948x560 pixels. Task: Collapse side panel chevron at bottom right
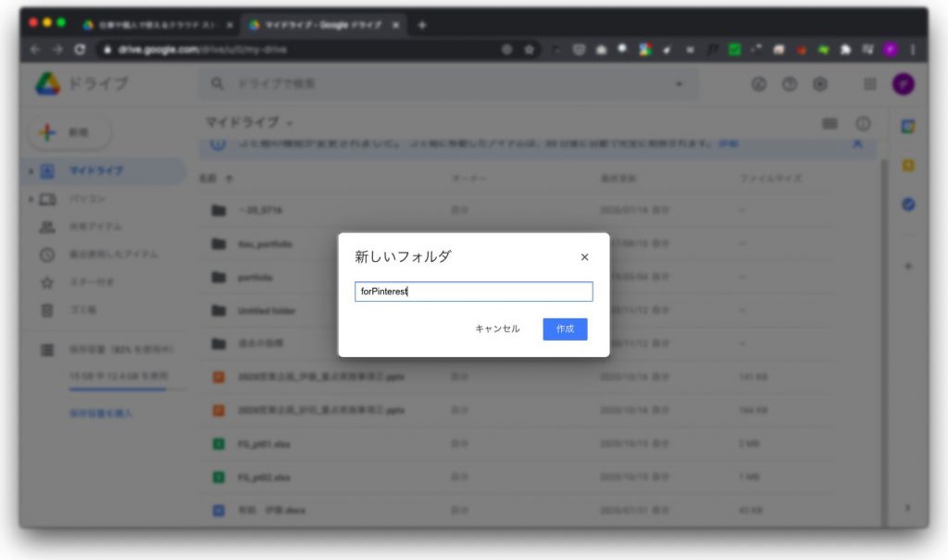[x=907, y=508]
